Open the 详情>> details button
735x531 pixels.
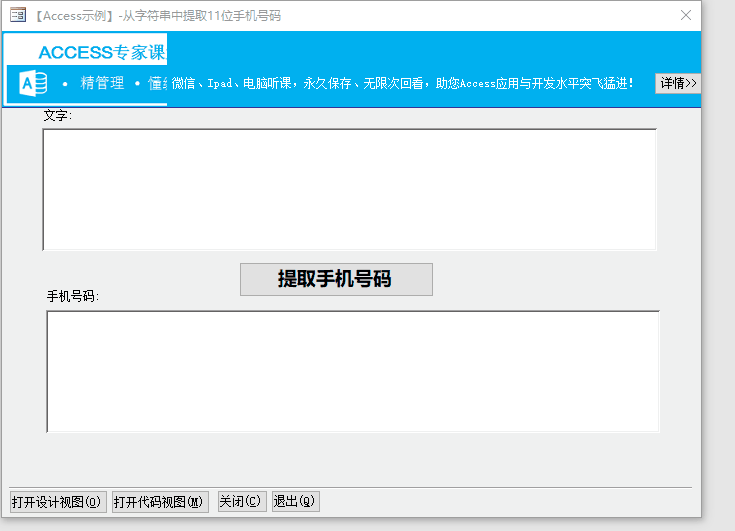[x=678, y=83]
